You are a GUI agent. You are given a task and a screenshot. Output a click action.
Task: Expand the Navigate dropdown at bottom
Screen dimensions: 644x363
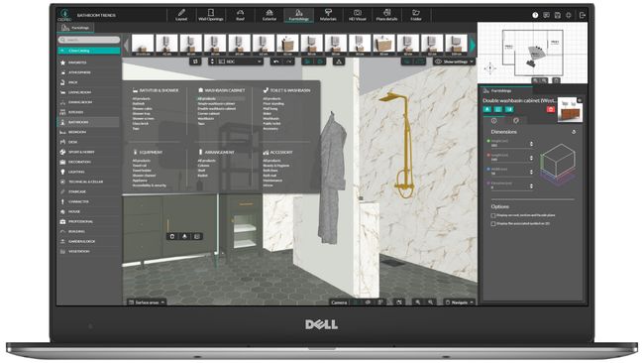point(459,302)
